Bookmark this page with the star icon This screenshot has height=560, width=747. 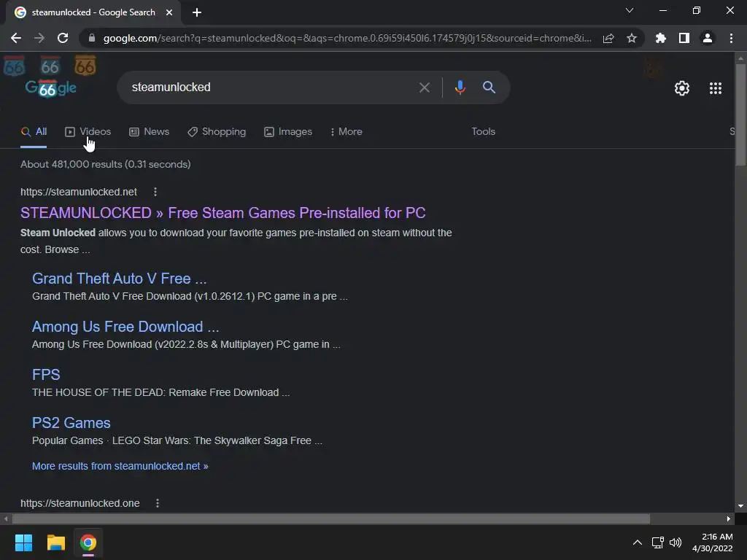[x=632, y=38]
